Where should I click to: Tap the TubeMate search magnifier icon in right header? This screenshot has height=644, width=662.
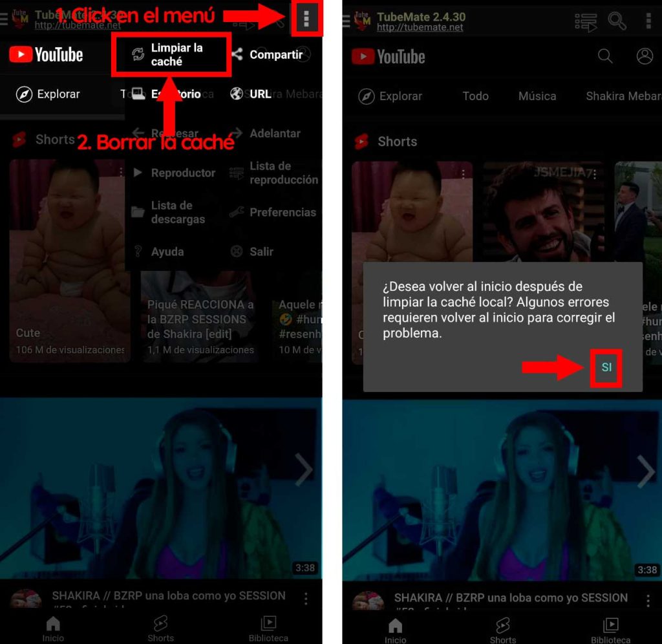(617, 21)
